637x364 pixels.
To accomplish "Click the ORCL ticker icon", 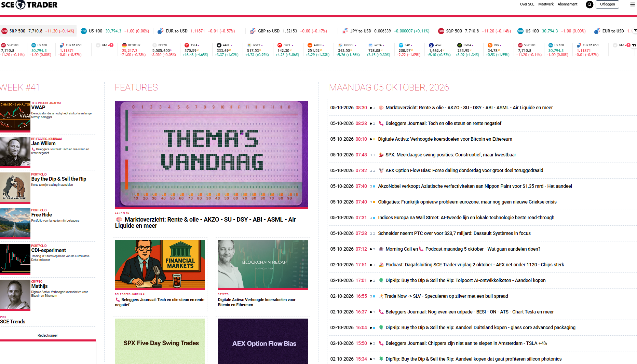I will [280, 45].
